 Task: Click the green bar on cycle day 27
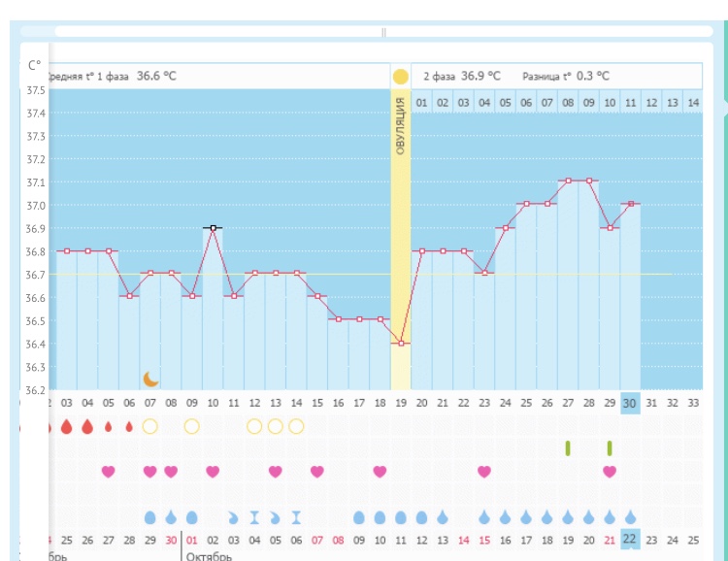click(568, 447)
